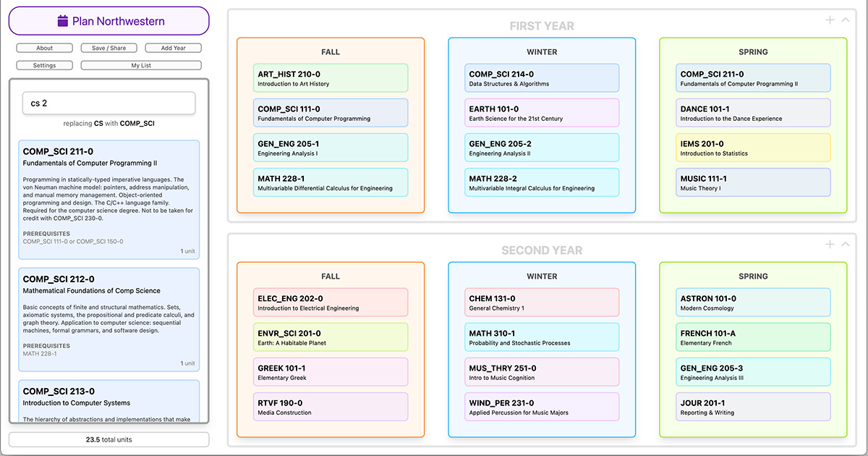Viewport: 868px width, 456px height.
Task: Select the COMP_SCI 212-0 search result
Action: [109, 318]
